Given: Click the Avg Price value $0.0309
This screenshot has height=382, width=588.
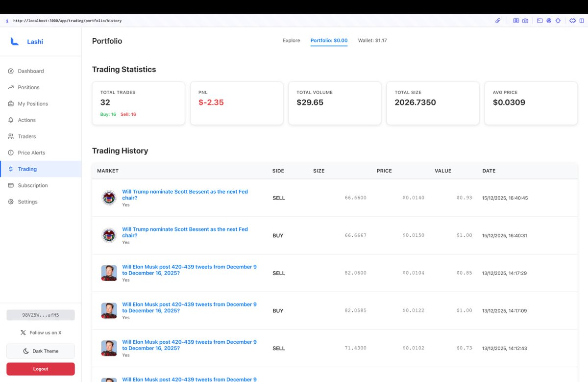Looking at the screenshot, I should [509, 102].
